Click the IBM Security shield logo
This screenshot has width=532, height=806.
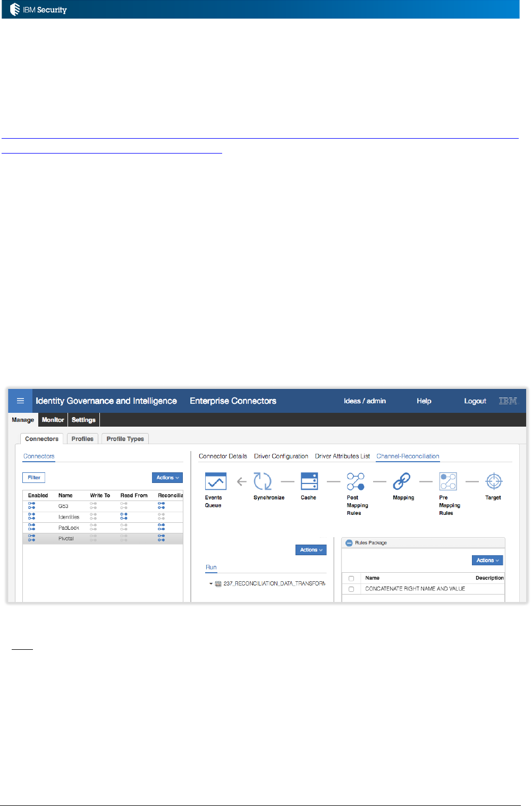pos(14,9)
